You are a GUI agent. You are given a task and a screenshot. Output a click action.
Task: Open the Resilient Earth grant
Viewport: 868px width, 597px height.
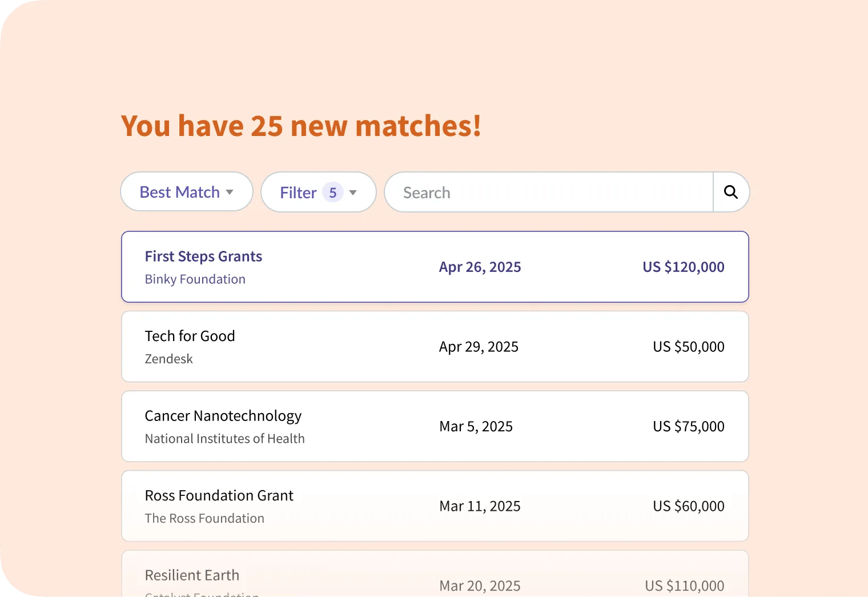tap(435, 574)
